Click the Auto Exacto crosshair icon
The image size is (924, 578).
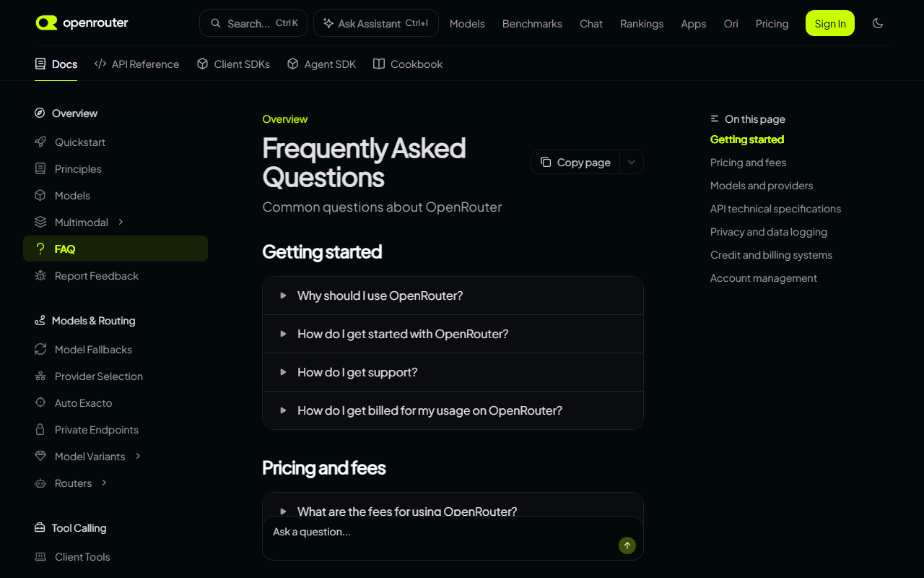click(40, 403)
